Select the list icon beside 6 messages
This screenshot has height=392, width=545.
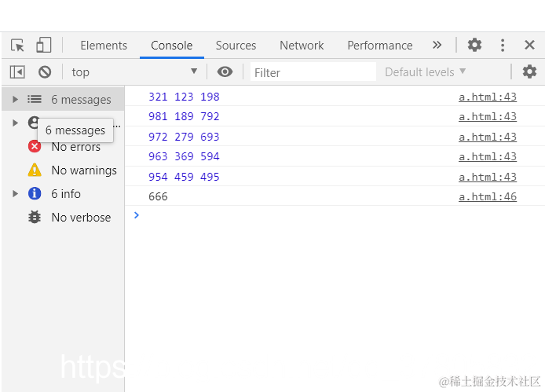[35, 100]
